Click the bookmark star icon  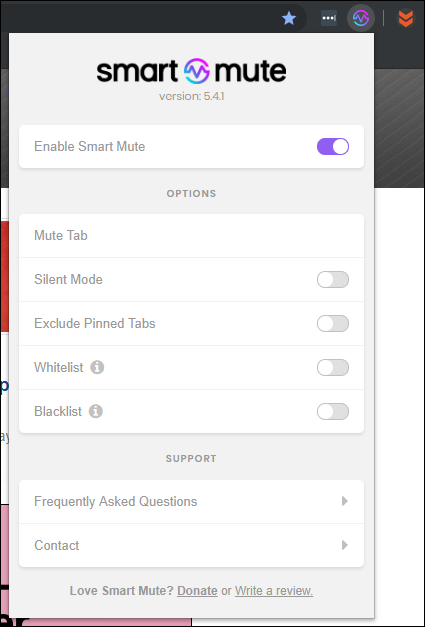coord(289,18)
